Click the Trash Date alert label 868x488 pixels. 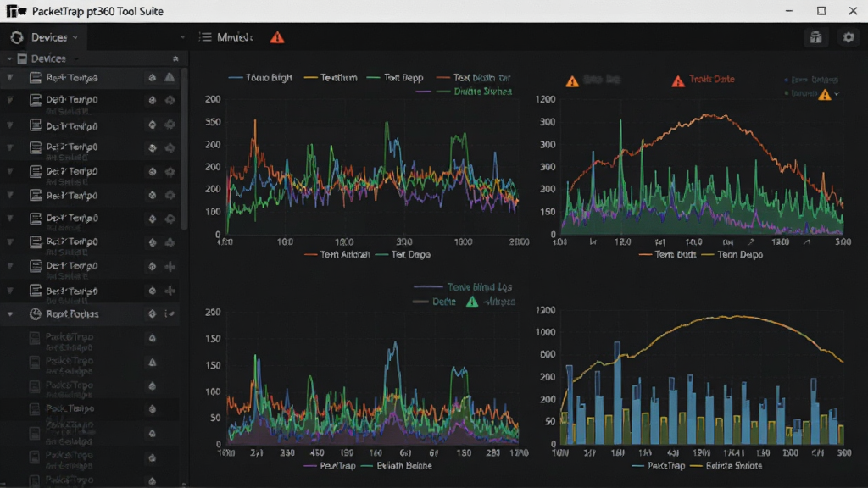tap(712, 79)
